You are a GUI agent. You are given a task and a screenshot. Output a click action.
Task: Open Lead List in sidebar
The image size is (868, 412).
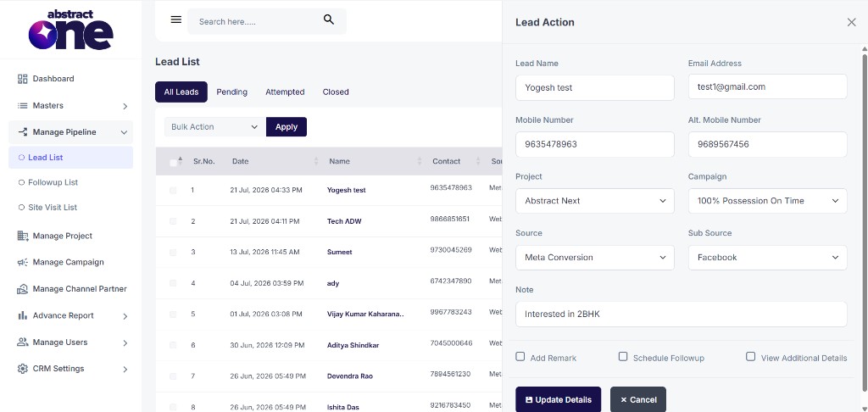[71, 158]
